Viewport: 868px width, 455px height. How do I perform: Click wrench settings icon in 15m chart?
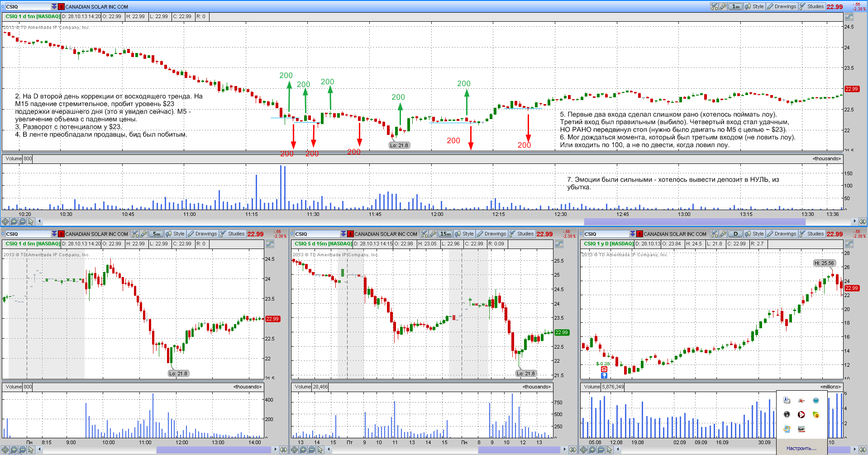[x=433, y=234]
